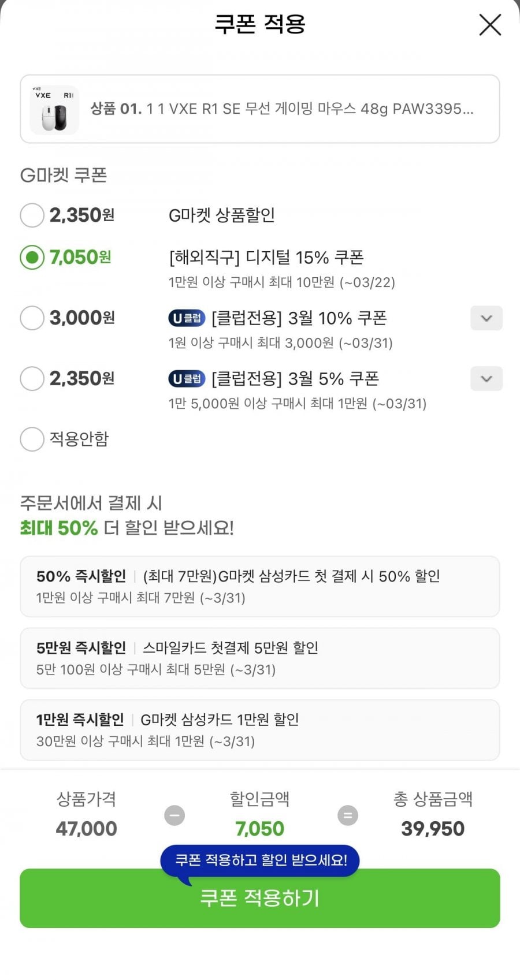Click the equals icon before 총 상품금액
This screenshot has height=980, width=520.
347,815
